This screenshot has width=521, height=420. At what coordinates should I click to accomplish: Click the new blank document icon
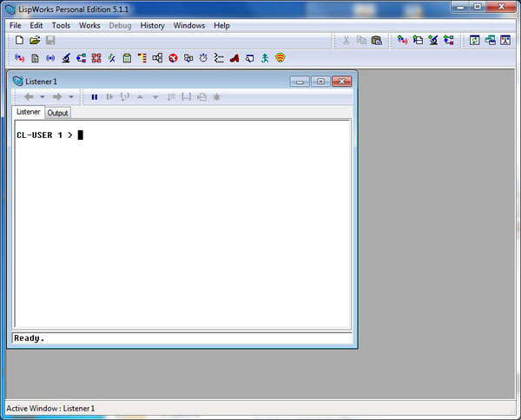19,41
